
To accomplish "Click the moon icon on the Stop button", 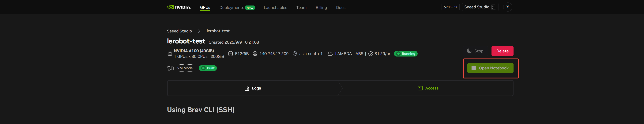I will 469,51.
